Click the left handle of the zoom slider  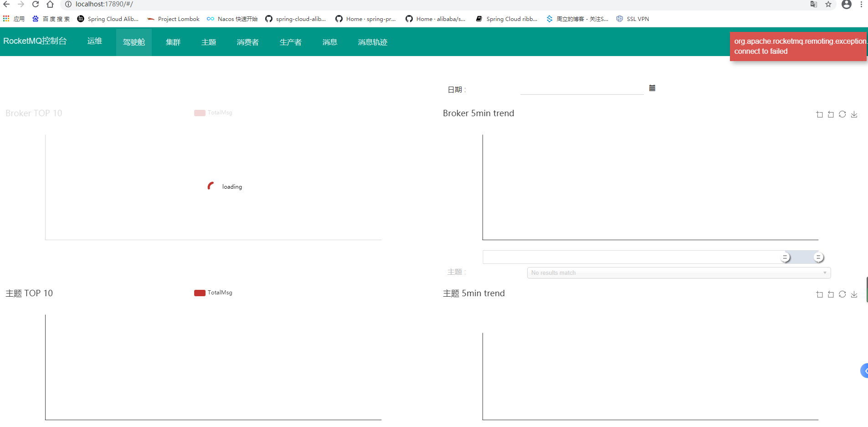(785, 257)
